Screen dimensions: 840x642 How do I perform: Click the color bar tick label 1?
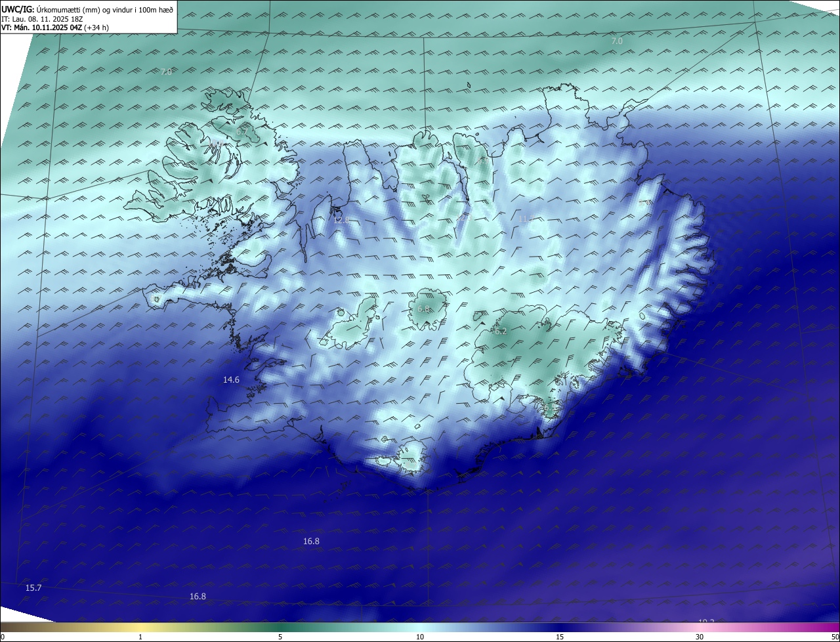point(140,637)
